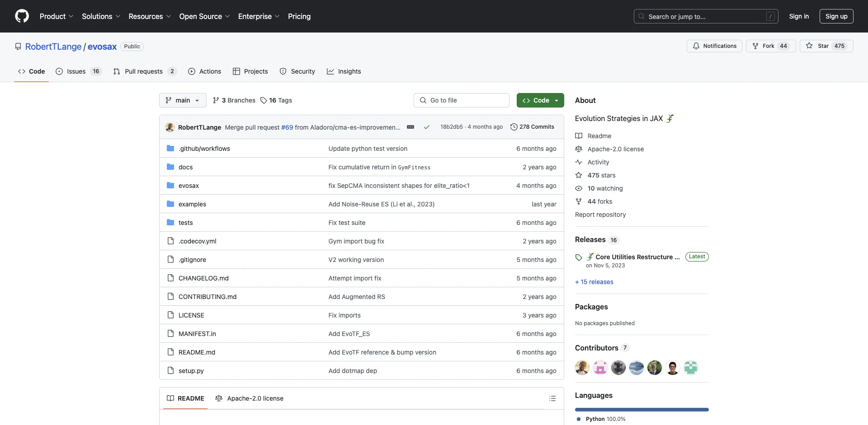Click Report repository link
Viewport: 868px width, 425px height.
[x=600, y=215]
